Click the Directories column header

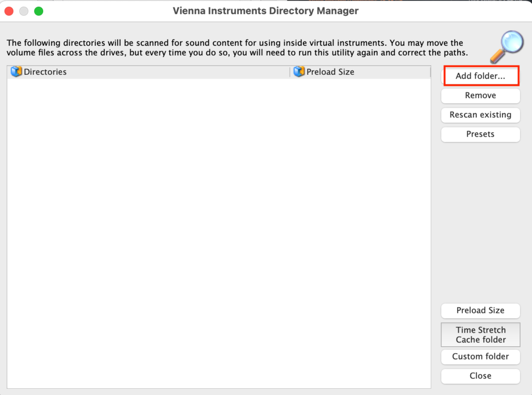(148, 72)
